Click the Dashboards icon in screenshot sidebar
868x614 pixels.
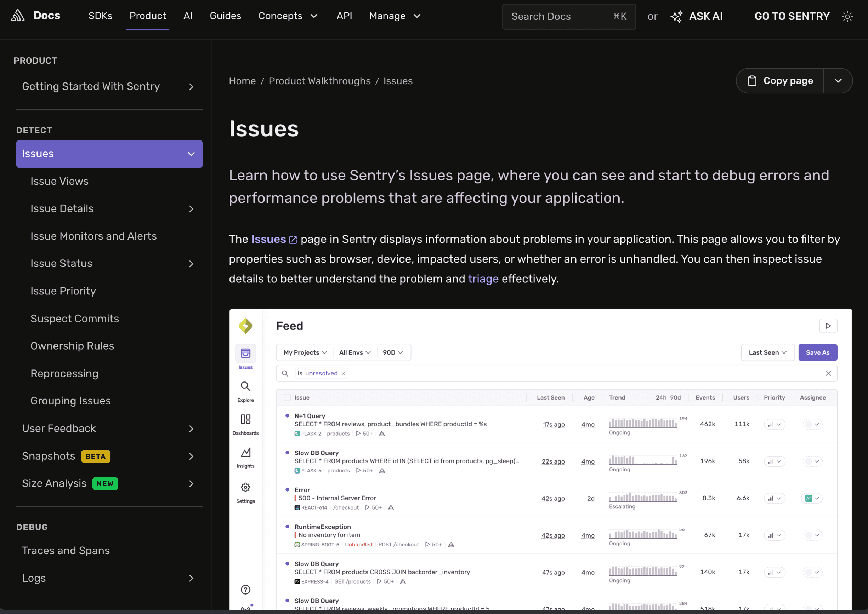pos(245,419)
